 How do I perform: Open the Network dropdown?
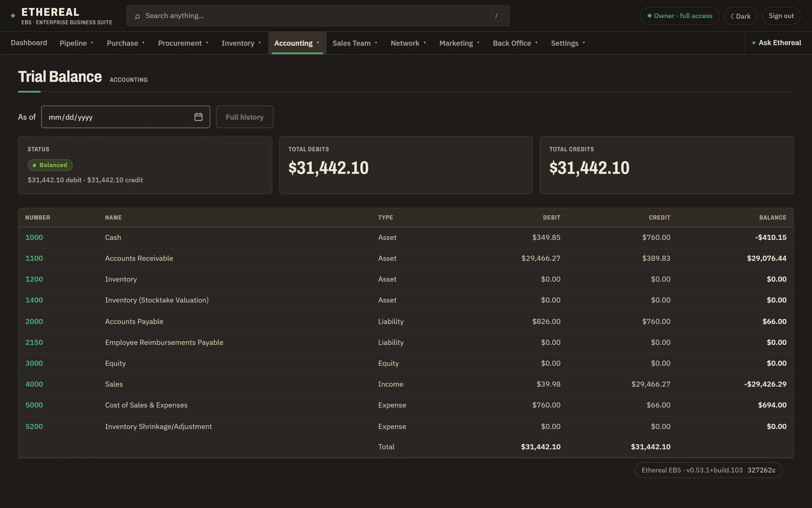point(408,43)
